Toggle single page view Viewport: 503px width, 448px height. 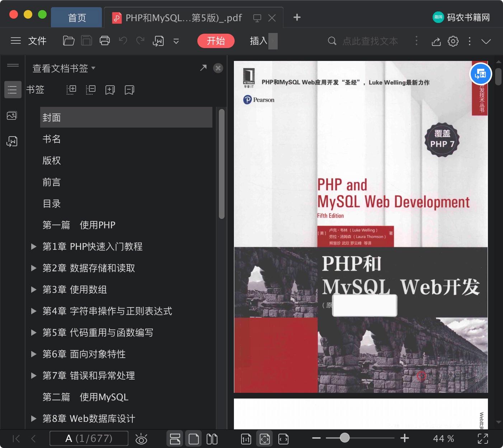click(194, 439)
